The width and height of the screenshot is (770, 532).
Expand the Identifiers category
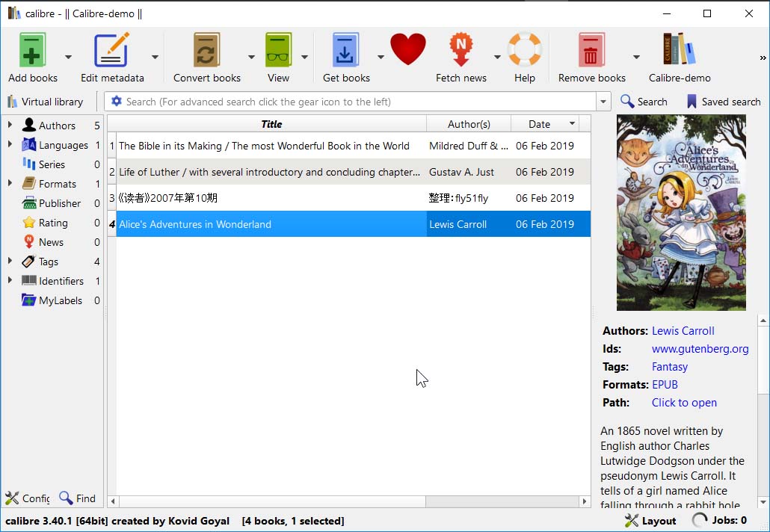[9, 280]
